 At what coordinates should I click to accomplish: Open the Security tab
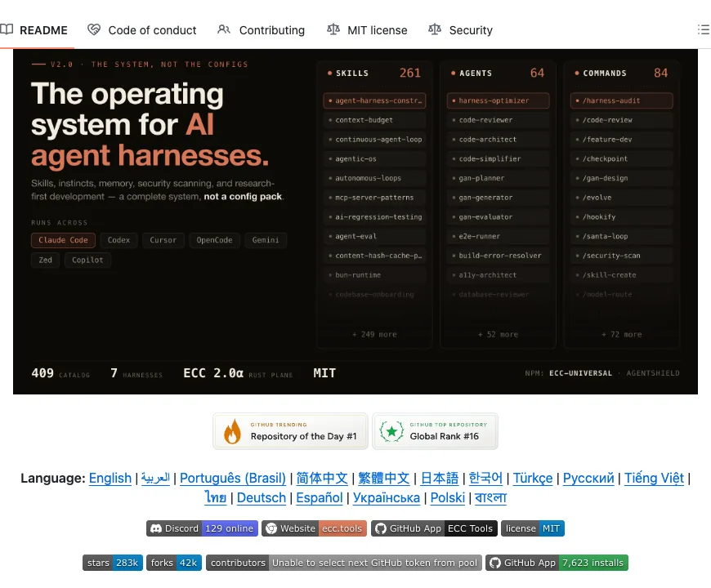pos(460,30)
